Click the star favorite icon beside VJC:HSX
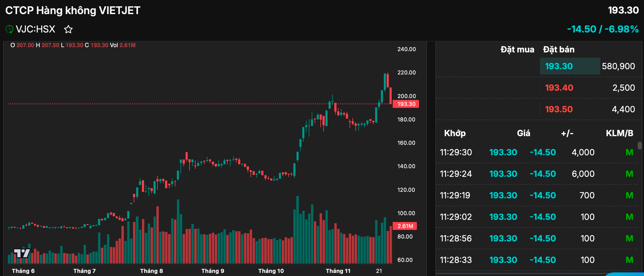The height and width of the screenshot is (276, 644). 68,29
